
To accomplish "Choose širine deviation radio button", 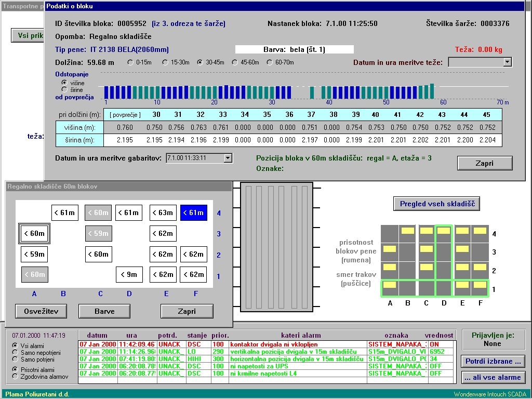I will 64,90.
